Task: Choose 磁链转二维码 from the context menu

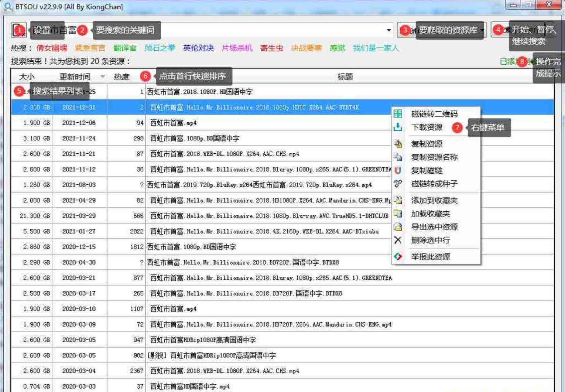Action: pos(434,114)
